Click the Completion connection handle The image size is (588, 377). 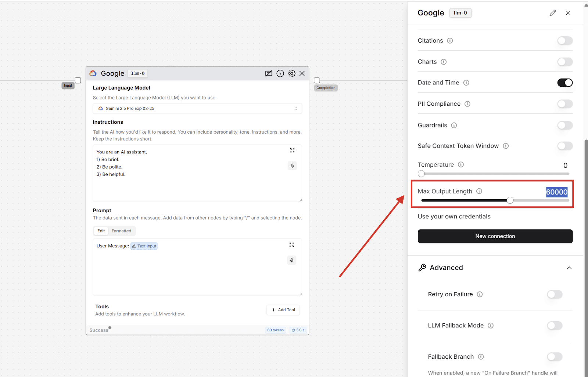(317, 80)
